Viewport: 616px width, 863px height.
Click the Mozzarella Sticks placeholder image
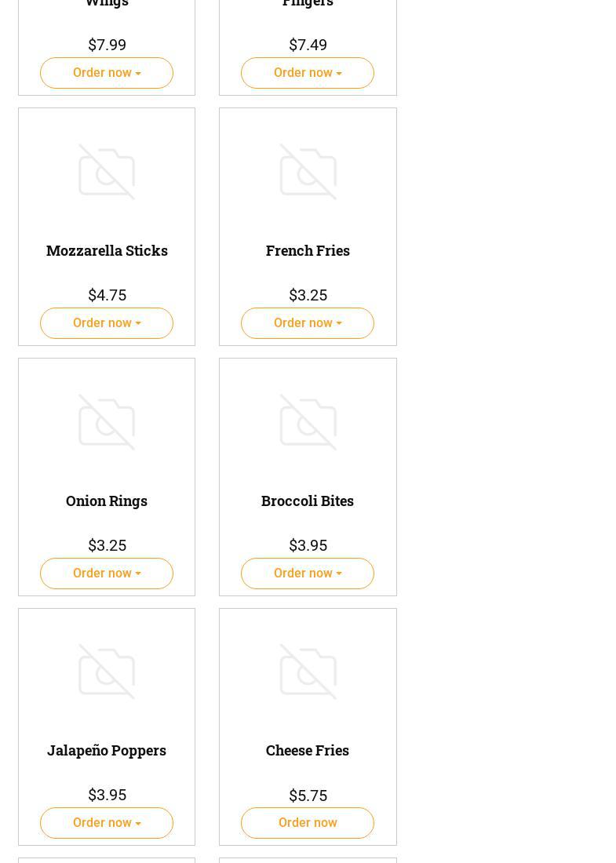107,172
